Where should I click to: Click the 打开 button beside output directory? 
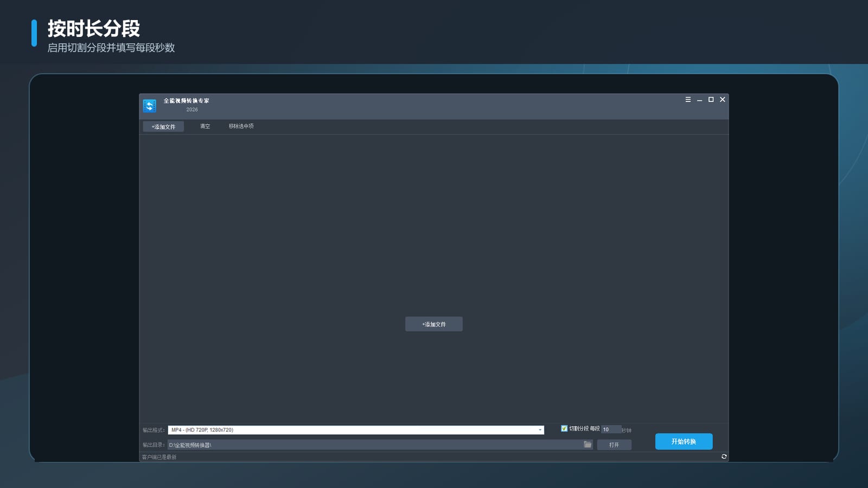[x=614, y=445]
